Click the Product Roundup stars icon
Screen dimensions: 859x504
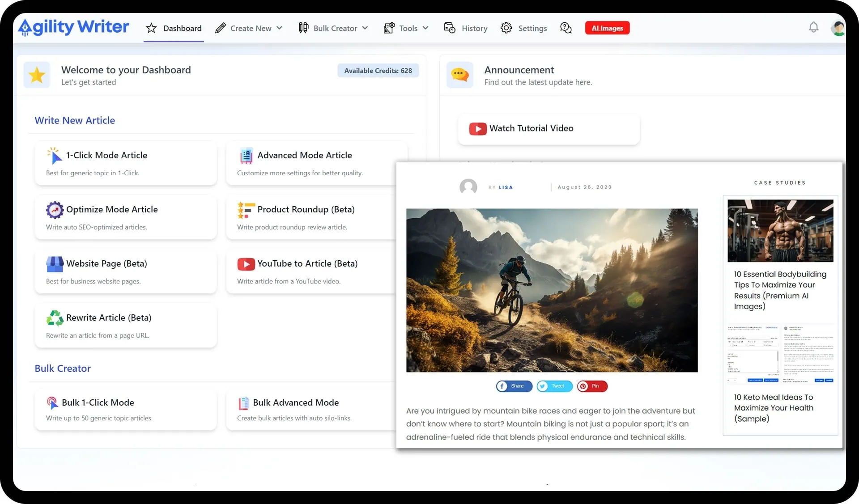(x=246, y=210)
